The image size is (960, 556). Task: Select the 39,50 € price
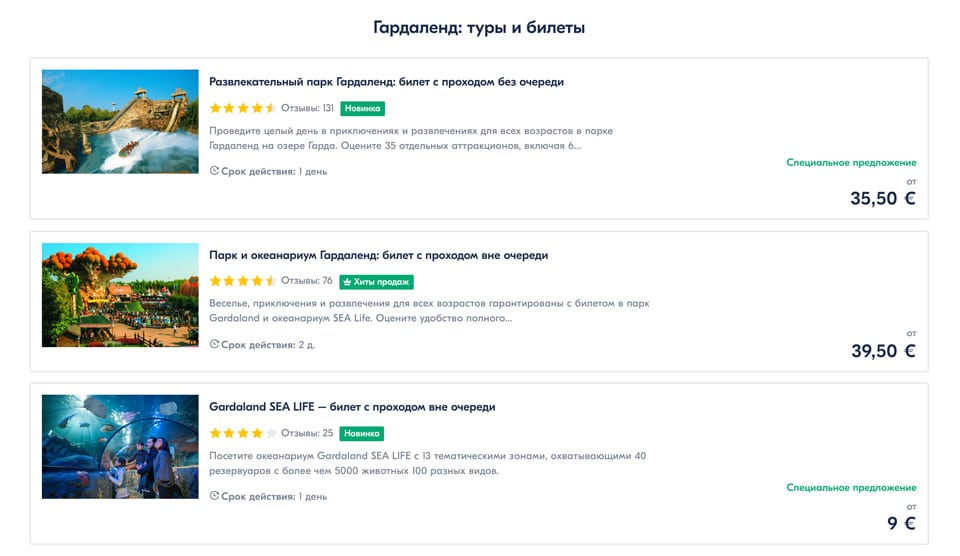pyautogui.click(x=882, y=350)
